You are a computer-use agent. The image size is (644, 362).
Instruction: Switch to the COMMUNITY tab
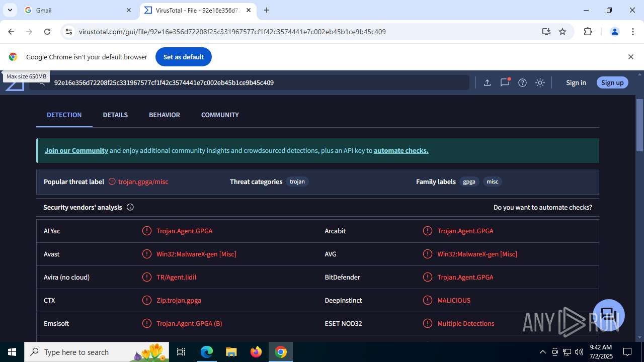click(x=220, y=115)
